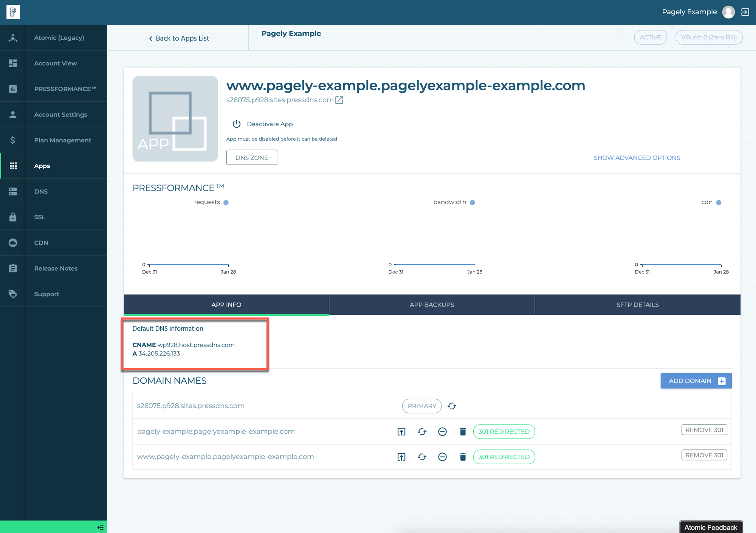The height and width of the screenshot is (533, 756).
Task: Click CNAME wp928.host.pressdns.com text
Action: click(x=183, y=345)
